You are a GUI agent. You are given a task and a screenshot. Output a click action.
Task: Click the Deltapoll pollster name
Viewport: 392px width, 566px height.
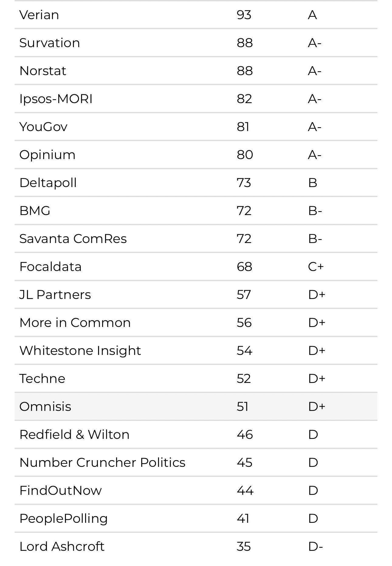click(48, 183)
